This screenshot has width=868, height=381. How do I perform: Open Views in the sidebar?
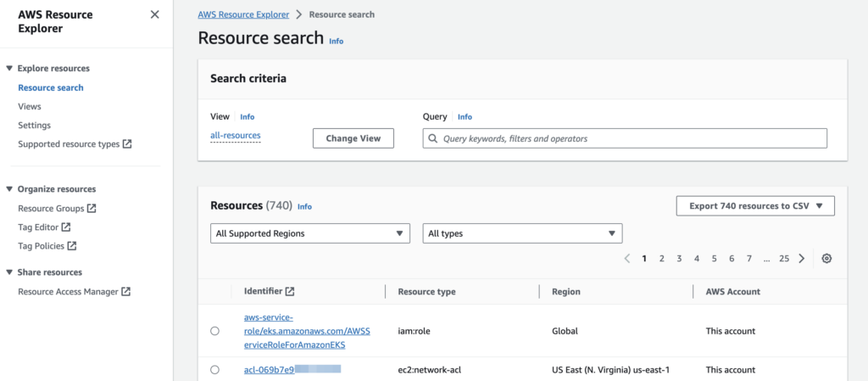30,106
